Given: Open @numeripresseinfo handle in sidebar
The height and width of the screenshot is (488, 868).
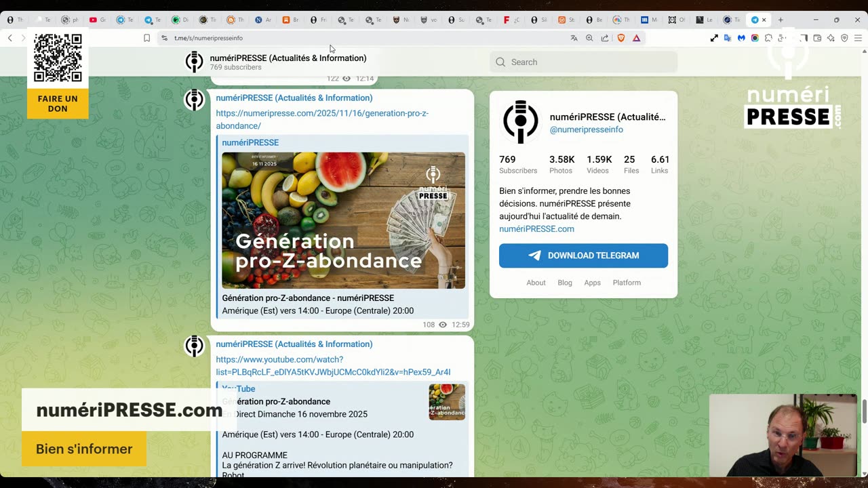Looking at the screenshot, I should coord(586,129).
